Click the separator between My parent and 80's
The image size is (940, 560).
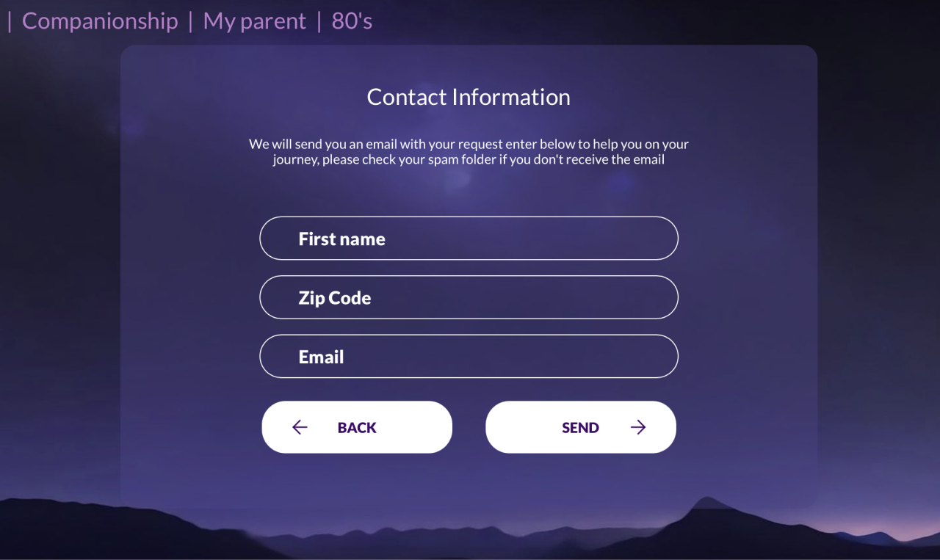[x=319, y=21]
